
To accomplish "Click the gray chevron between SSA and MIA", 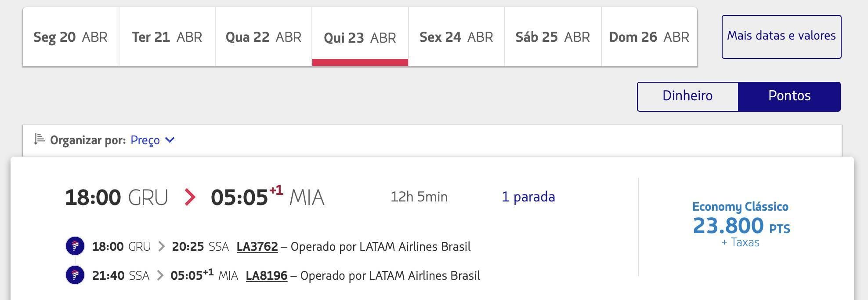I will (x=160, y=275).
